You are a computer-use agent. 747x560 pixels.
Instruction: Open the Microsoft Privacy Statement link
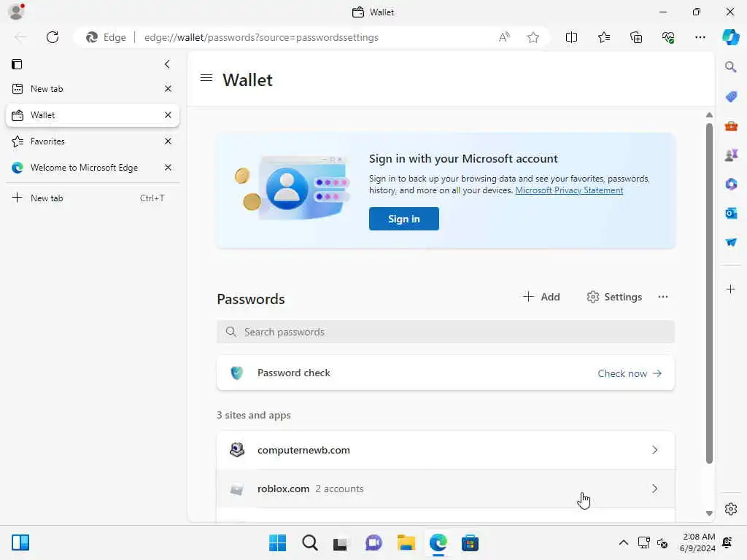tap(569, 190)
